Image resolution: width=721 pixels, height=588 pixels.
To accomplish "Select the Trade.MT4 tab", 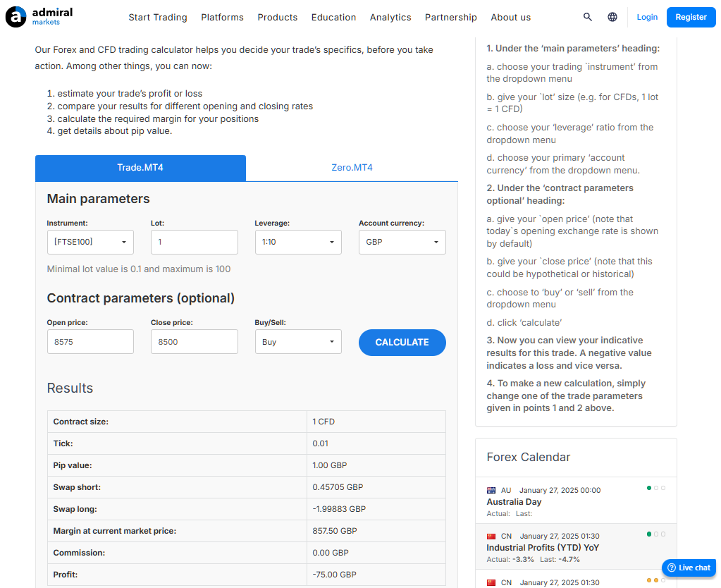I will pyautogui.click(x=140, y=168).
